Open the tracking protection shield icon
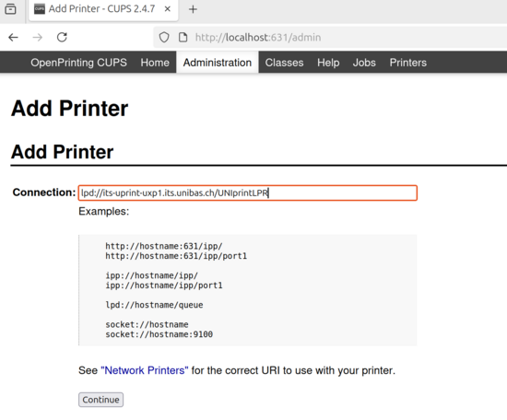 tap(164, 38)
